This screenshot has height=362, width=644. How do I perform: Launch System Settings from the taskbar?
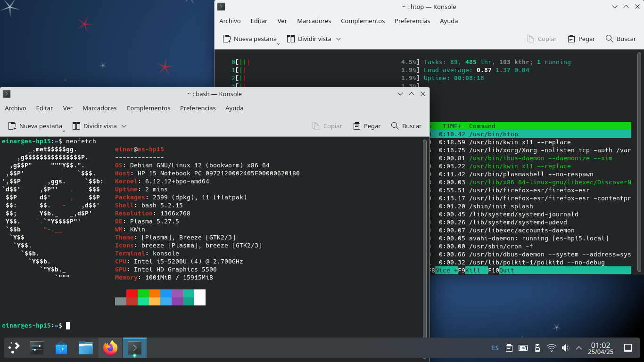[x=37, y=348]
